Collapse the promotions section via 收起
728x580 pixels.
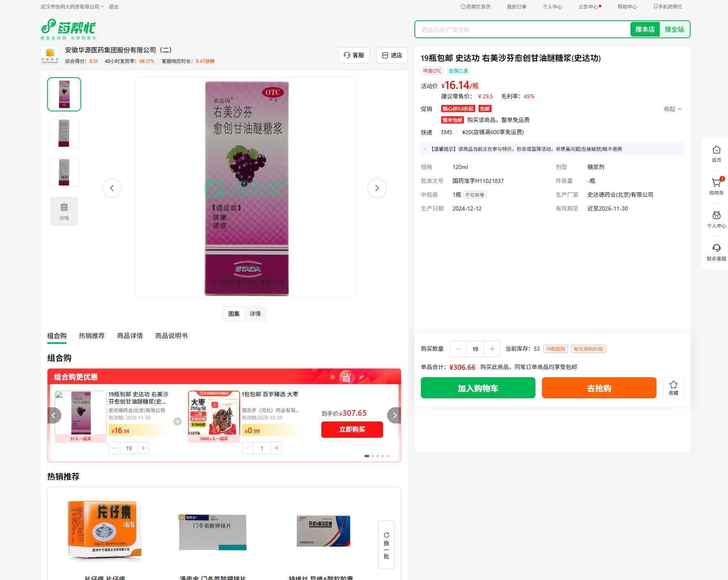tap(672, 109)
